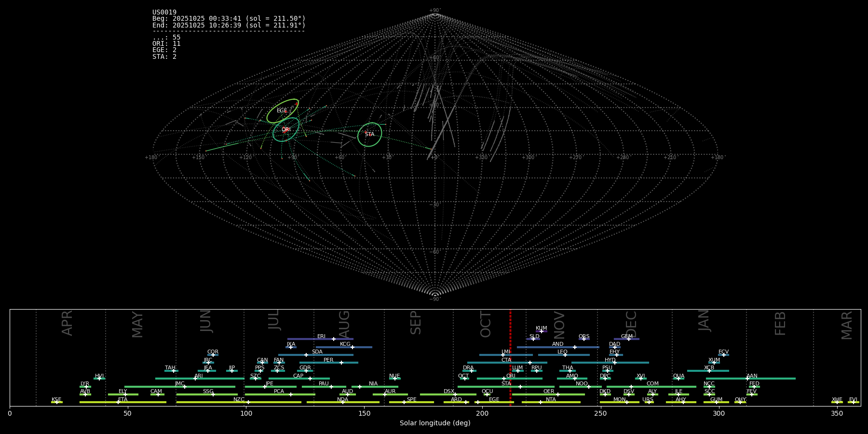868x434 pixels.
Task: Click the NZC shower label in timeline
Action: pos(239,400)
